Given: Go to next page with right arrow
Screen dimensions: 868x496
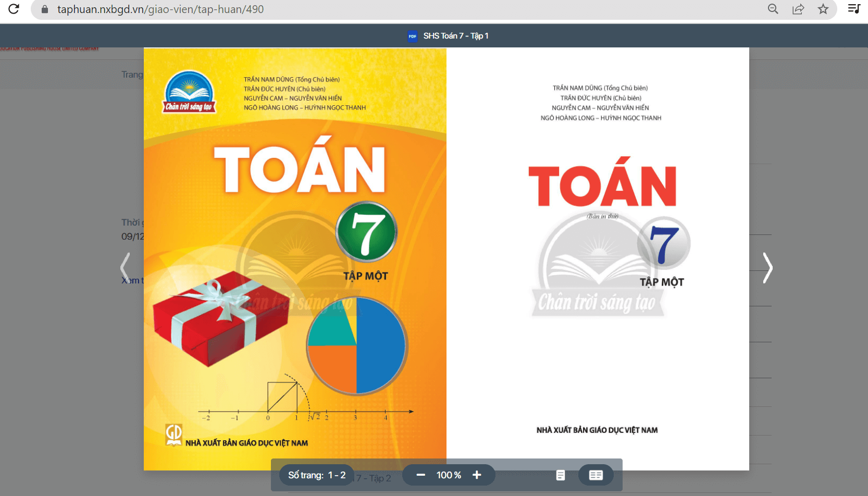Looking at the screenshot, I should coord(767,268).
